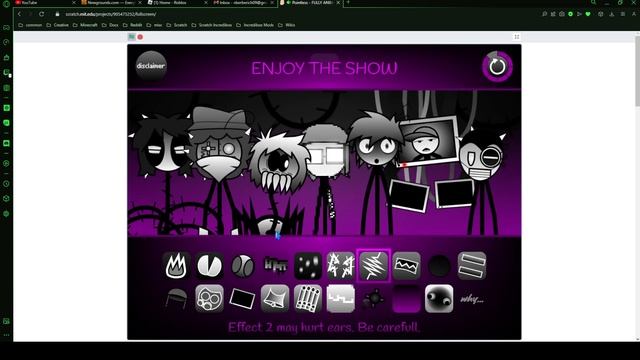Switch to the YouTube browser tab

[45, 2]
